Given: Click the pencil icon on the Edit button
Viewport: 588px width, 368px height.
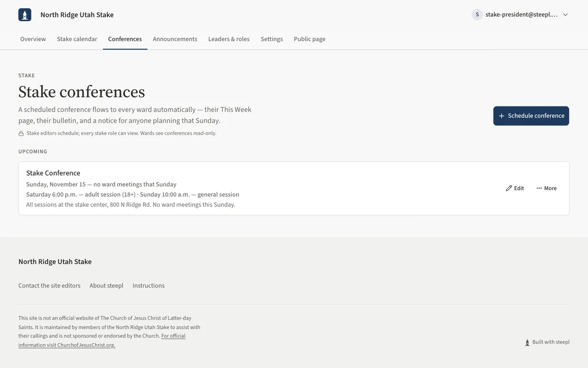Looking at the screenshot, I should point(509,188).
